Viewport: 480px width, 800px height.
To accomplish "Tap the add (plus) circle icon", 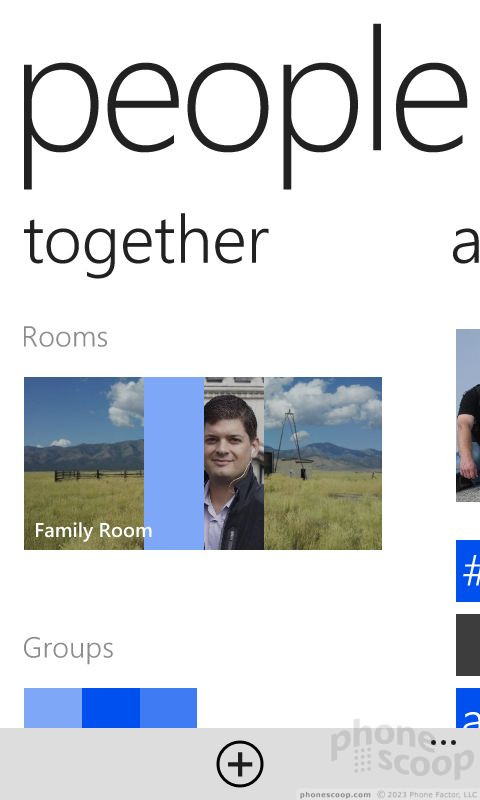I will 240,764.
